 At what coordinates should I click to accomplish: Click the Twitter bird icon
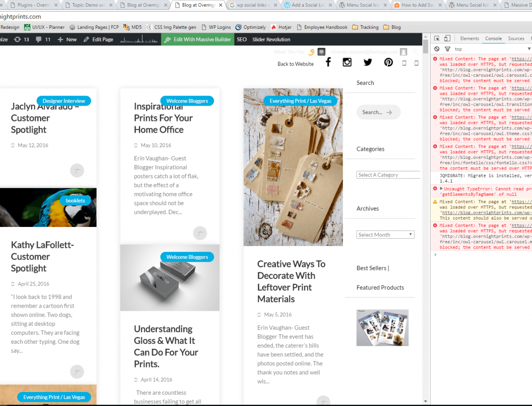coord(368,62)
